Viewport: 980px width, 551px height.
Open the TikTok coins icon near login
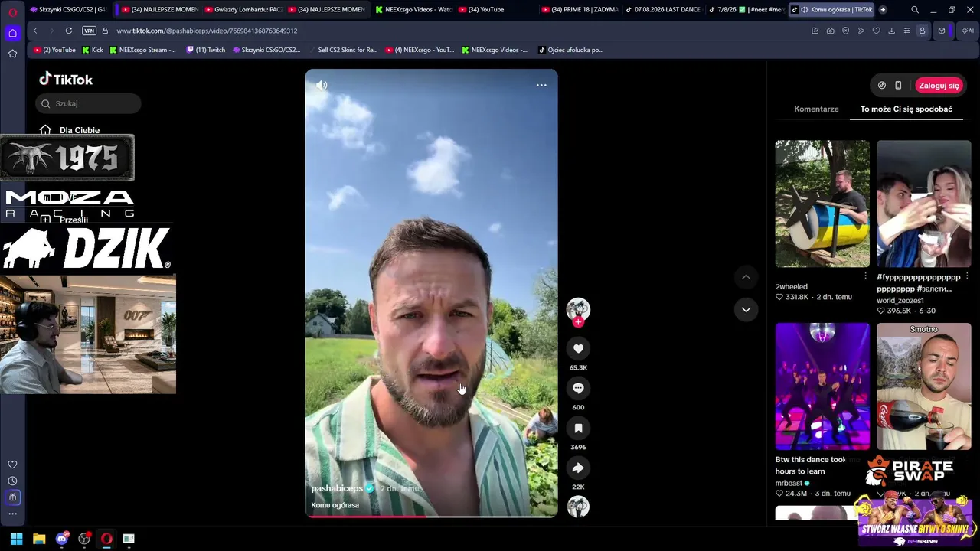coord(882,86)
